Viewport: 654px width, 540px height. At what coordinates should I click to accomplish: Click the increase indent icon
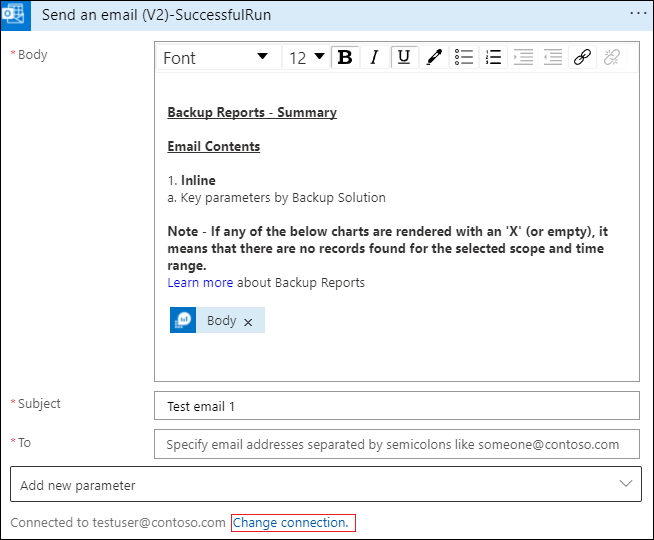523,57
